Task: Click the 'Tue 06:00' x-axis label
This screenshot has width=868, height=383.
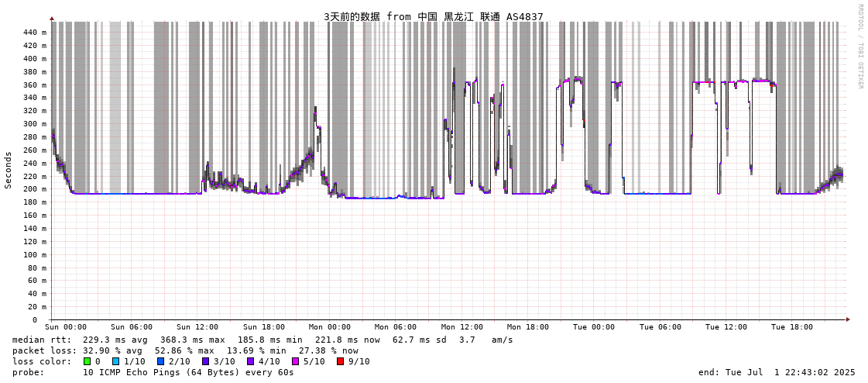Action: pyautogui.click(x=660, y=327)
